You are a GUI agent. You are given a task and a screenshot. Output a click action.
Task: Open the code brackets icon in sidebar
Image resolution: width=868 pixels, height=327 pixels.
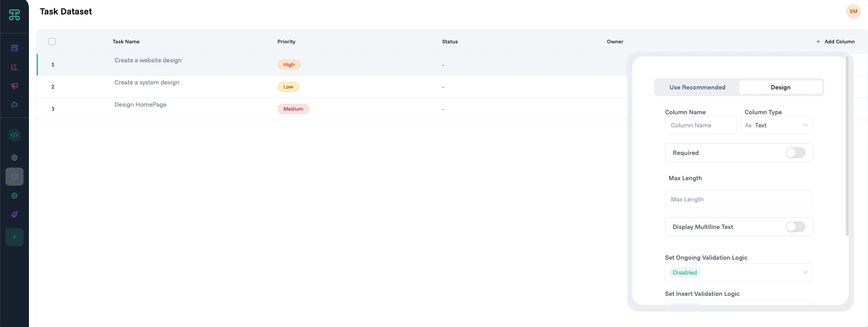[x=14, y=135]
